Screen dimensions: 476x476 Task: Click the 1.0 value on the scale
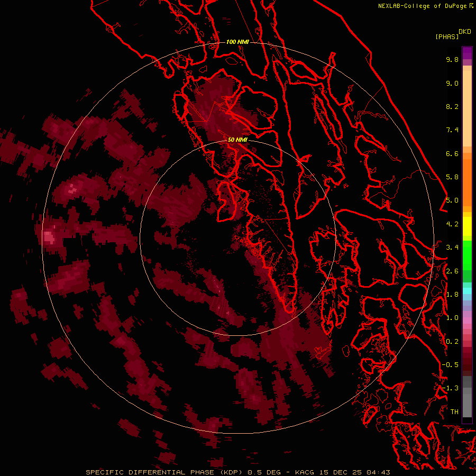click(452, 318)
